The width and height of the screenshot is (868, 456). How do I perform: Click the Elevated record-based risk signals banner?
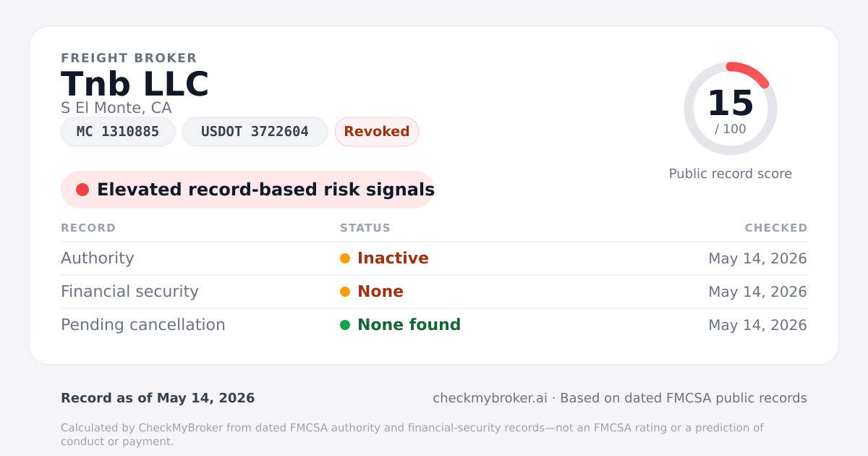point(247,190)
